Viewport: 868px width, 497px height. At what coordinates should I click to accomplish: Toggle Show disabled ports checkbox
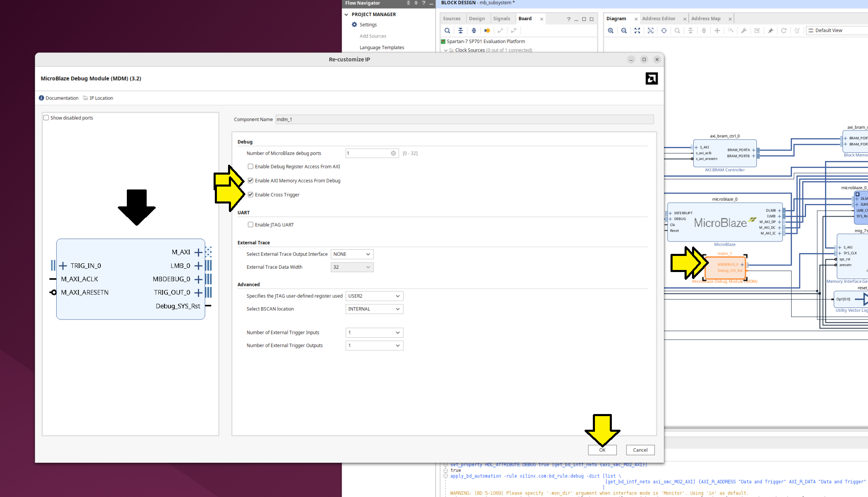point(46,118)
